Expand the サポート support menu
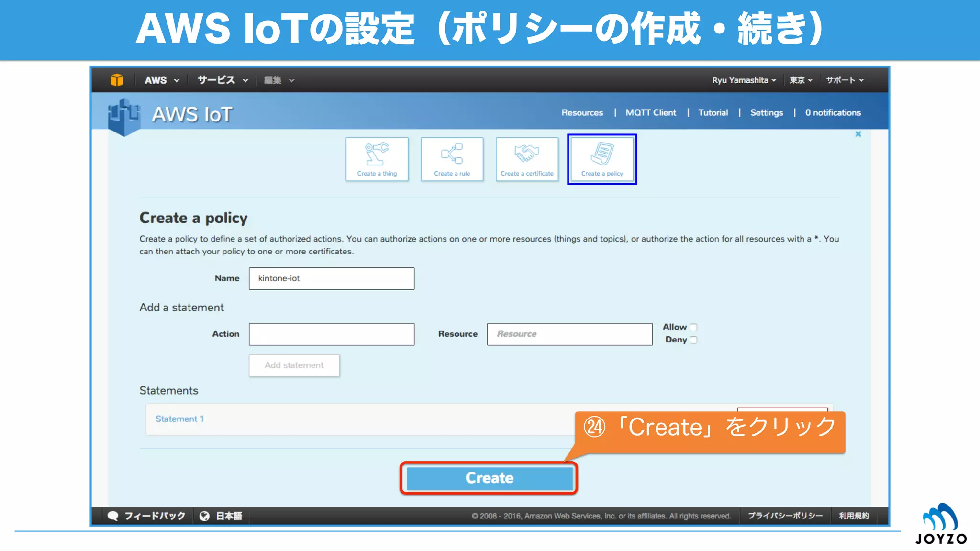The width and height of the screenshot is (980, 551). tap(845, 80)
